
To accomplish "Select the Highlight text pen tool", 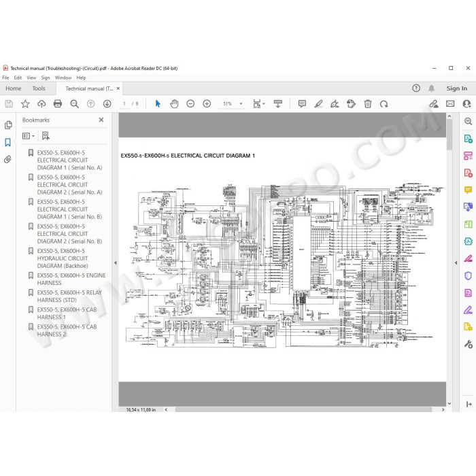I will [318, 104].
